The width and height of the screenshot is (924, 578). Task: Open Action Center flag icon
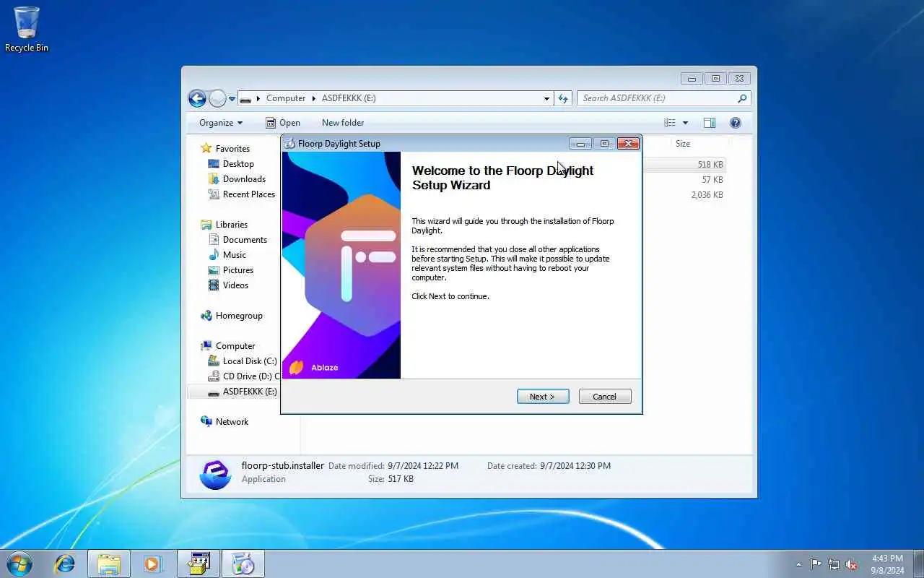[816, 564]
